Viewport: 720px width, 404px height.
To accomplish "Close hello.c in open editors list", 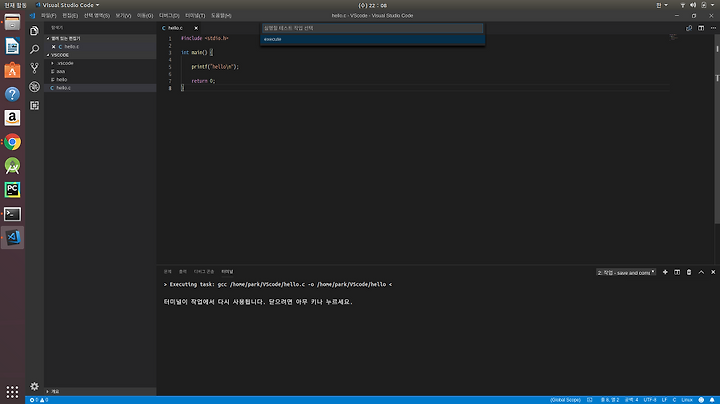I will point(53,47).
